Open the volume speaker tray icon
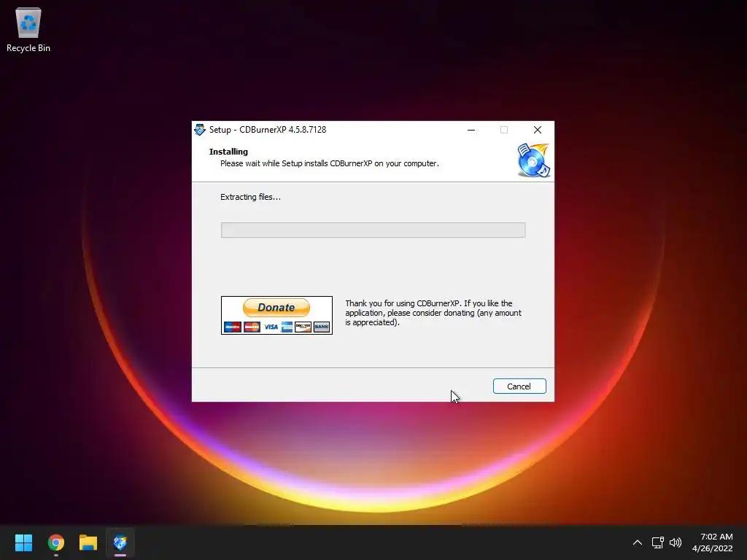747x560 pixels. point(676,542)
